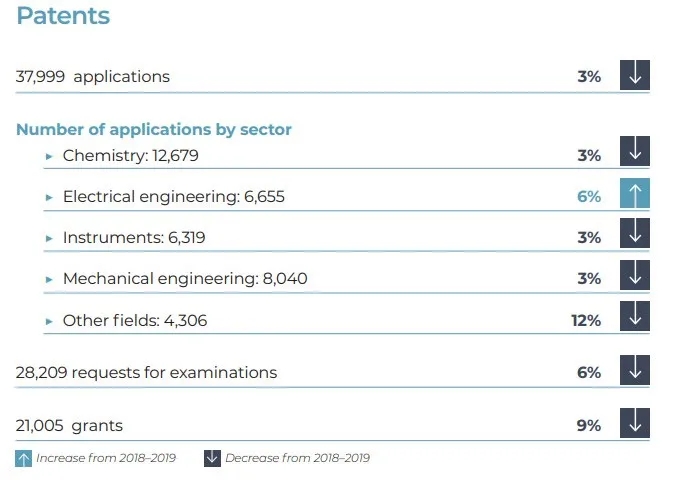Click the Mechanical engineering decrease arrow icon
The width and height of the screenshot is (686, 480).
pos(635,275)
